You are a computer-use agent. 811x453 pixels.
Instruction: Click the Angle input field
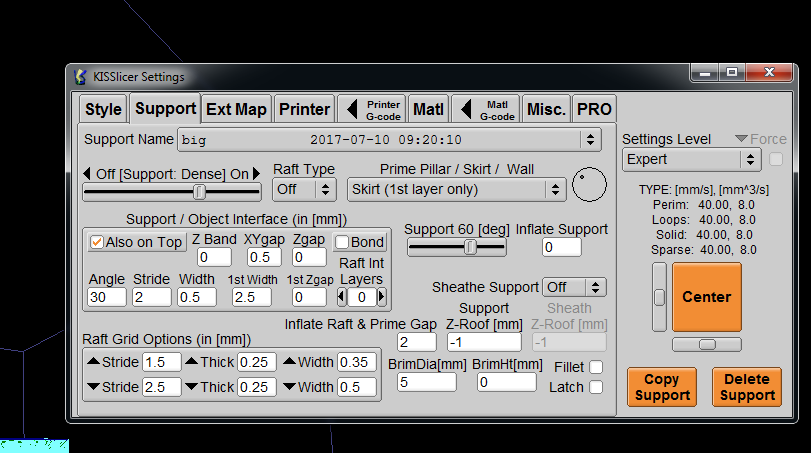[x=107, y=297]
